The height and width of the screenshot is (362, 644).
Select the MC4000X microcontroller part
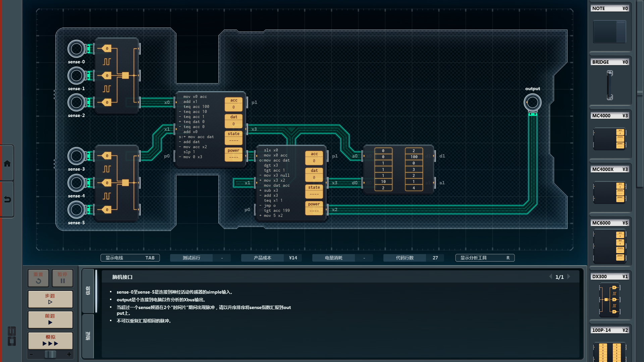(609, 192)
